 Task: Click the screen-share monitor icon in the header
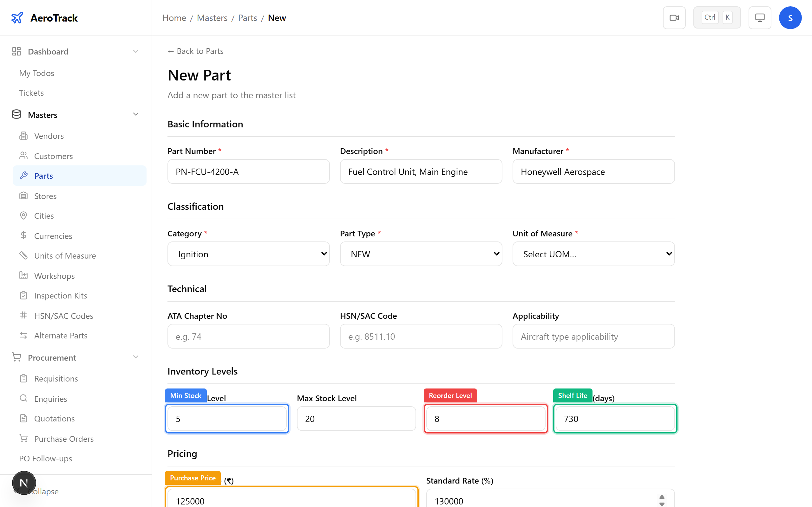(760, 17)
